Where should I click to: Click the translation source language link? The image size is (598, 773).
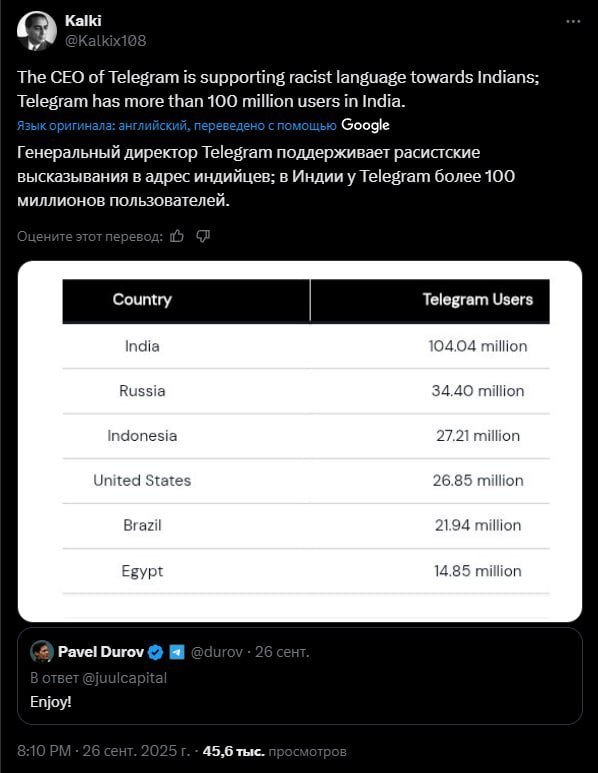click(176, 126)
